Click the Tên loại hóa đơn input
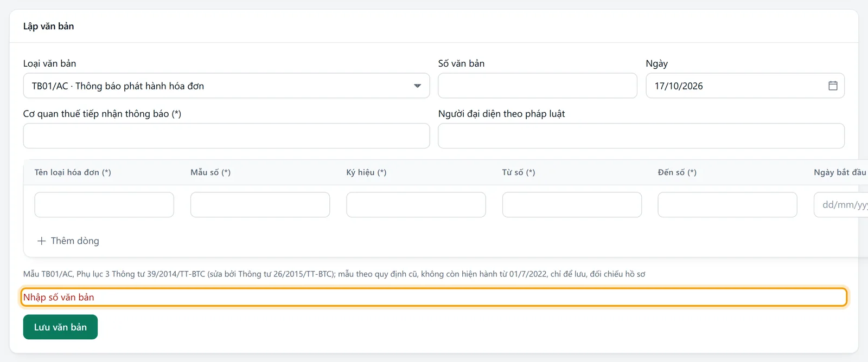 [104, 205]
